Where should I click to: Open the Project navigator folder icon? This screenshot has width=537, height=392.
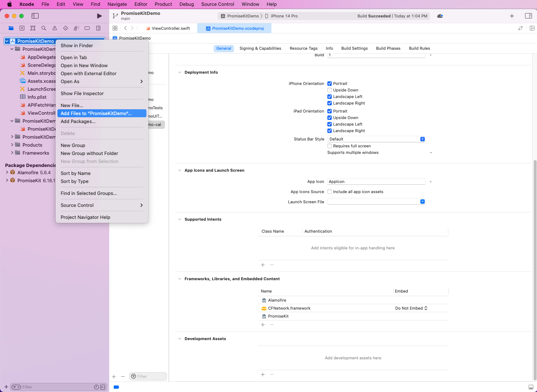11,28
